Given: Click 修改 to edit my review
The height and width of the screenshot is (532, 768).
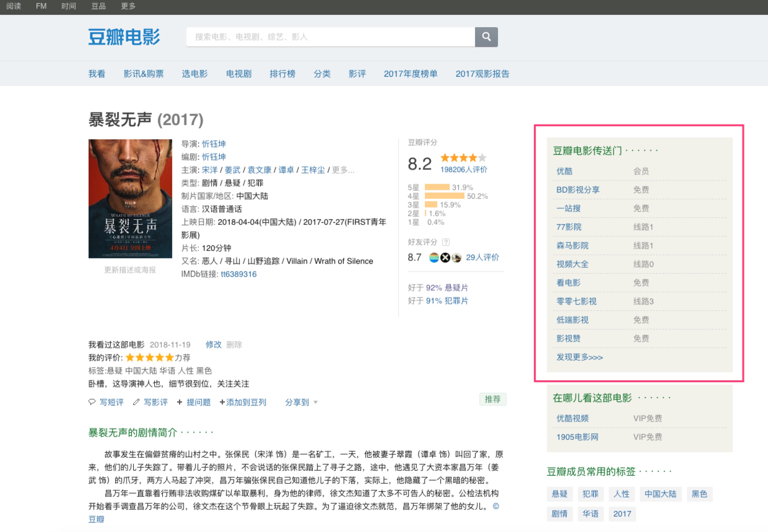Looking at the screenshot, I should [x=213, y=345].
